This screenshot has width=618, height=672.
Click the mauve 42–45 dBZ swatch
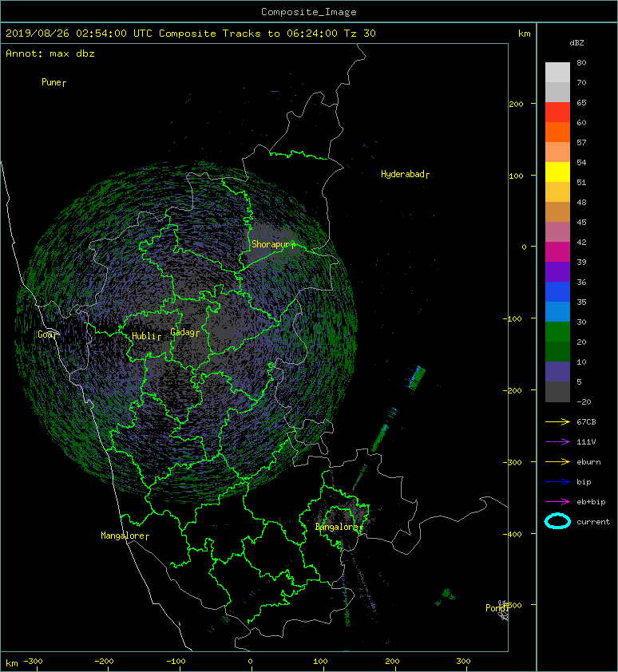tap(557, 232)
